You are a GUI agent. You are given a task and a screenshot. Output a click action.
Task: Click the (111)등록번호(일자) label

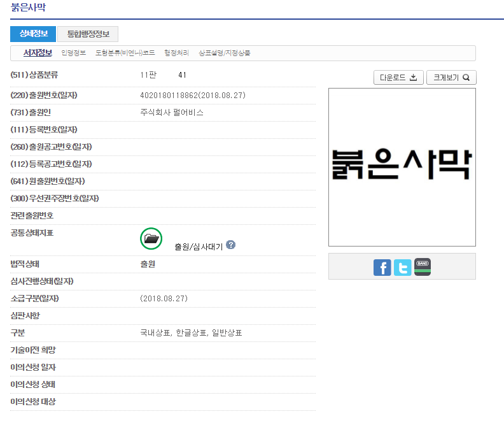tap(44, 130)
